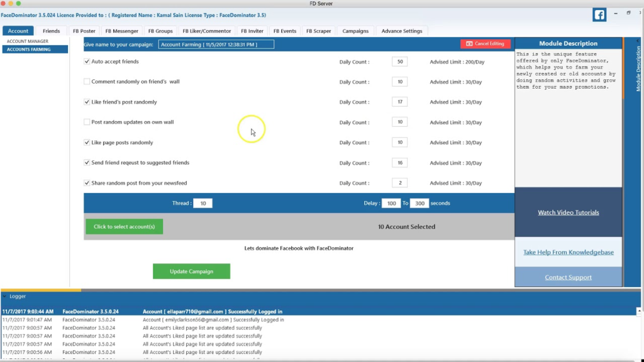The width and height of the screenshot is (644, 362).
Task: Click the Module Description header
Action: 568,43
